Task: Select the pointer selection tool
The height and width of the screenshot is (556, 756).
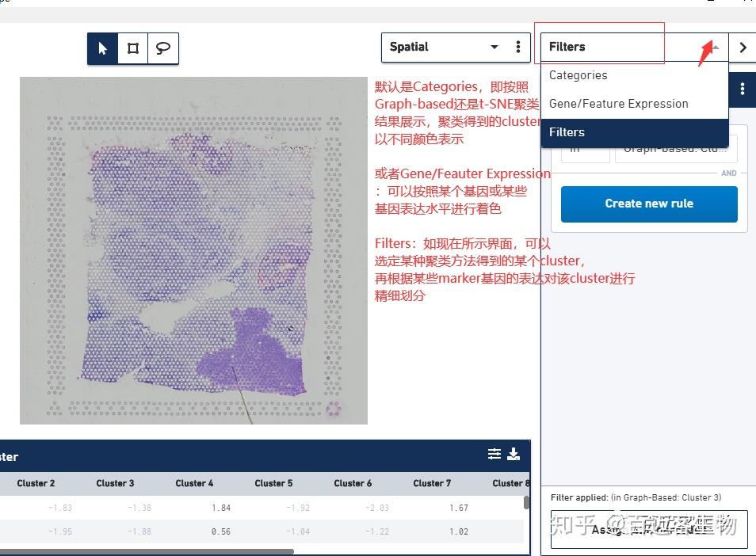Action: (x=101, y=48)
